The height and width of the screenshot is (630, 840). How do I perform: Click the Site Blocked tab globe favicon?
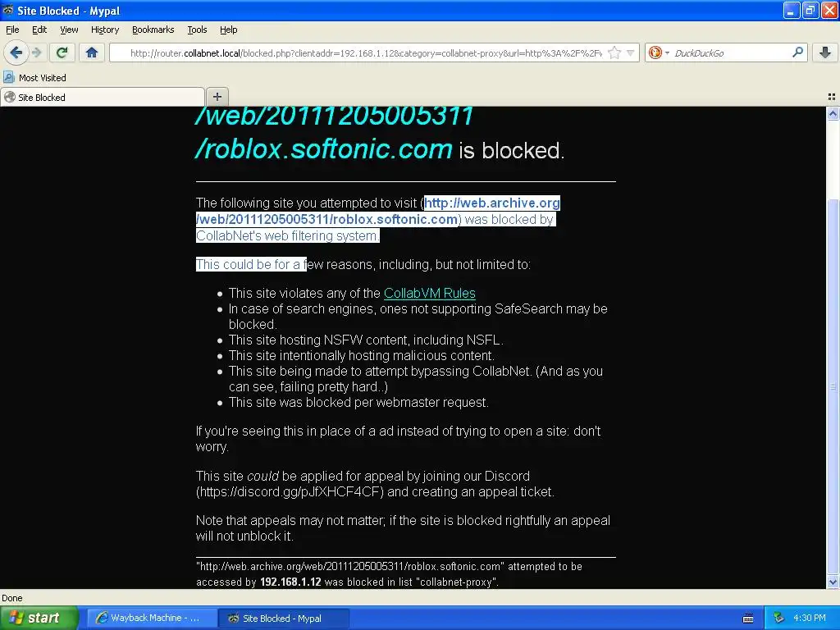pyautogui.click(x=10, y=97)
